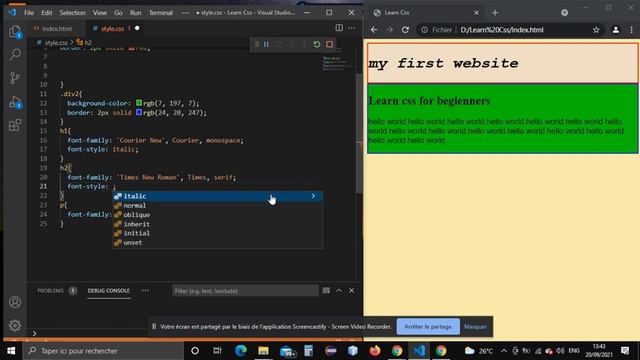640x360 pixels.
Task: Close the bottom panel
Action: click(351, 291)
